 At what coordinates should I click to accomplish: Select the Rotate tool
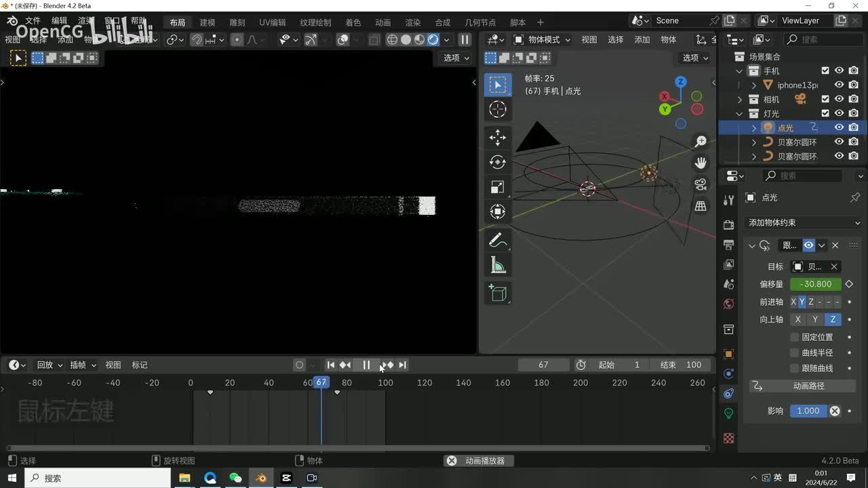coord(498,162)
